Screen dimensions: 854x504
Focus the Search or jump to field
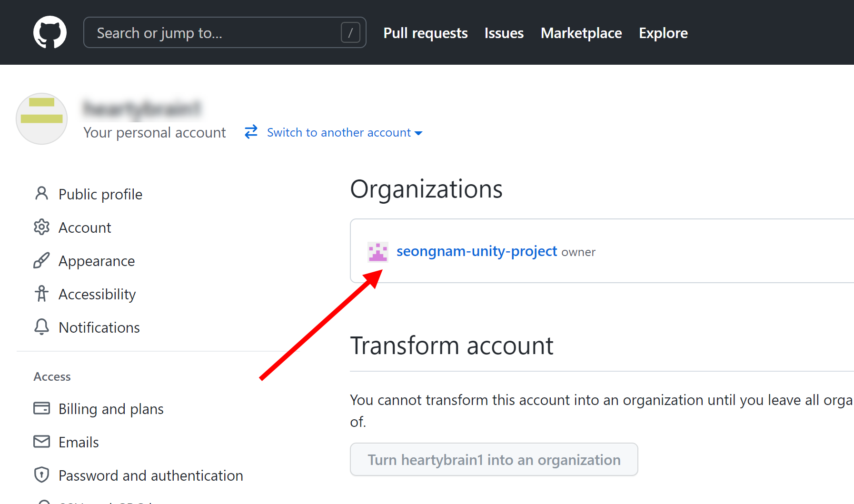[x=225, y=32]
